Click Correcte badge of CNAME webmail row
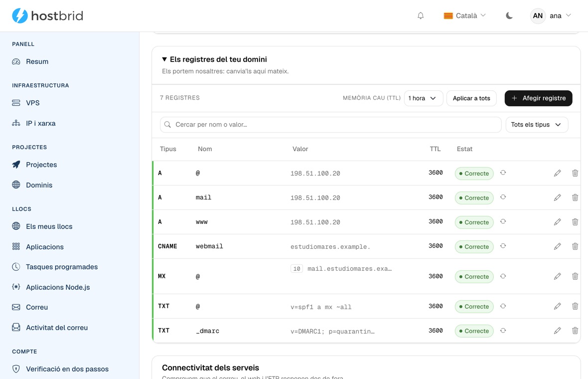This screenshot has height=379, width=588. pos(474,246)
